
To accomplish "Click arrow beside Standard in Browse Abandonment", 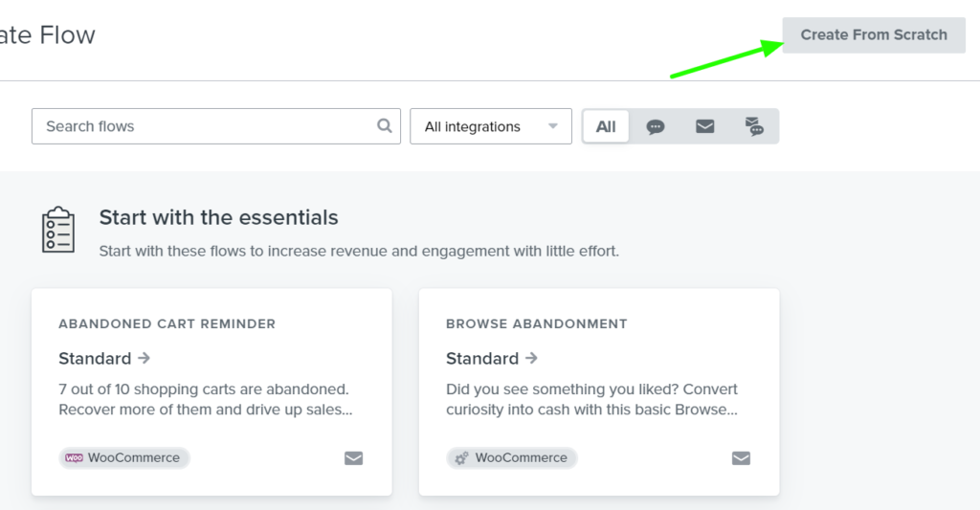I will tap(531, 358).
